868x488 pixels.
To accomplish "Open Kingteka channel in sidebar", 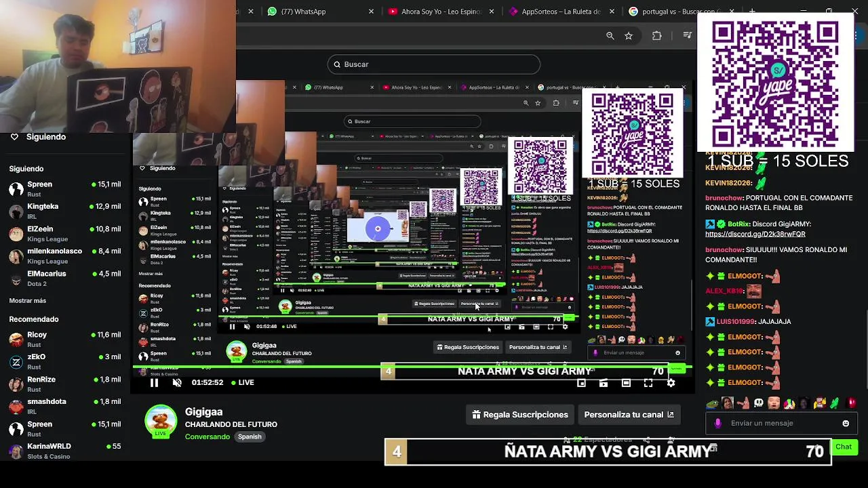I will coord(65,211).
